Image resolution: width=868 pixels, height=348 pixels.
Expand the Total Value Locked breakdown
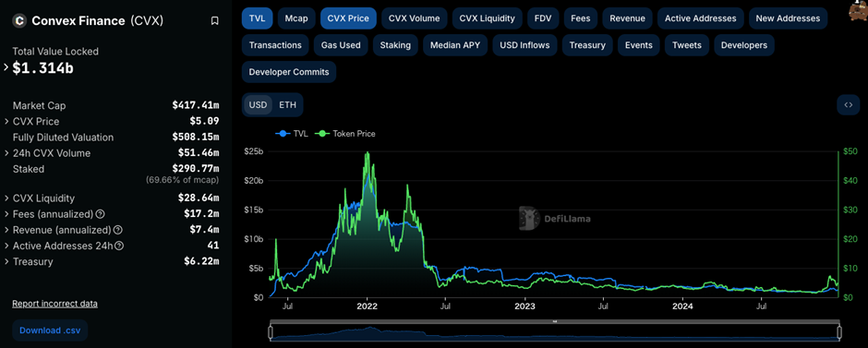6,67
